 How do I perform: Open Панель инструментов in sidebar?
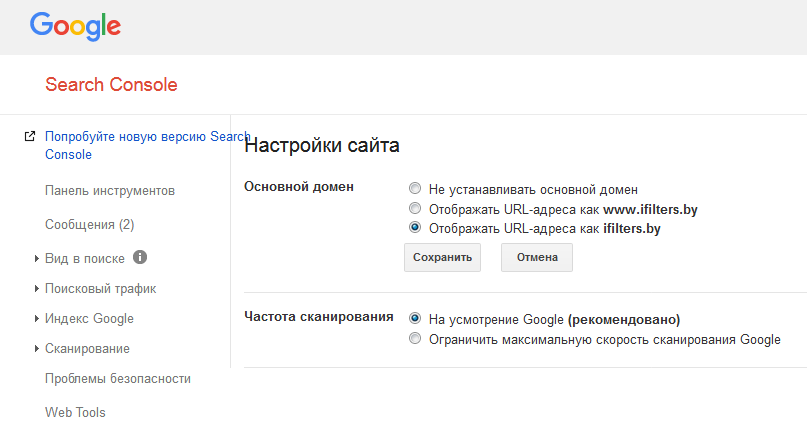point(110,191)
